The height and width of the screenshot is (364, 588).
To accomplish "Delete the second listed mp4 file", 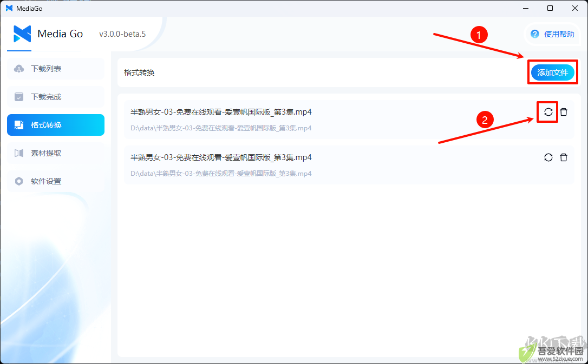I will pos(564,157).
